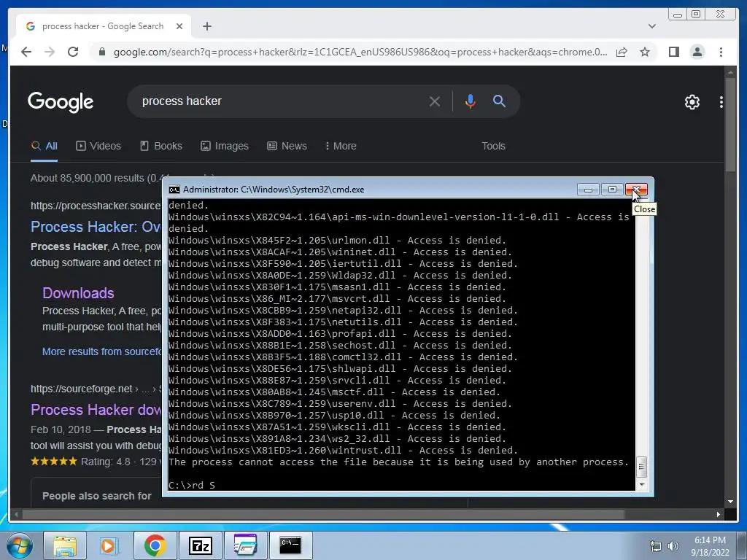747x560 pixels.
Task: Click More results from sourceforge link
Action: [x=102, y=351]
